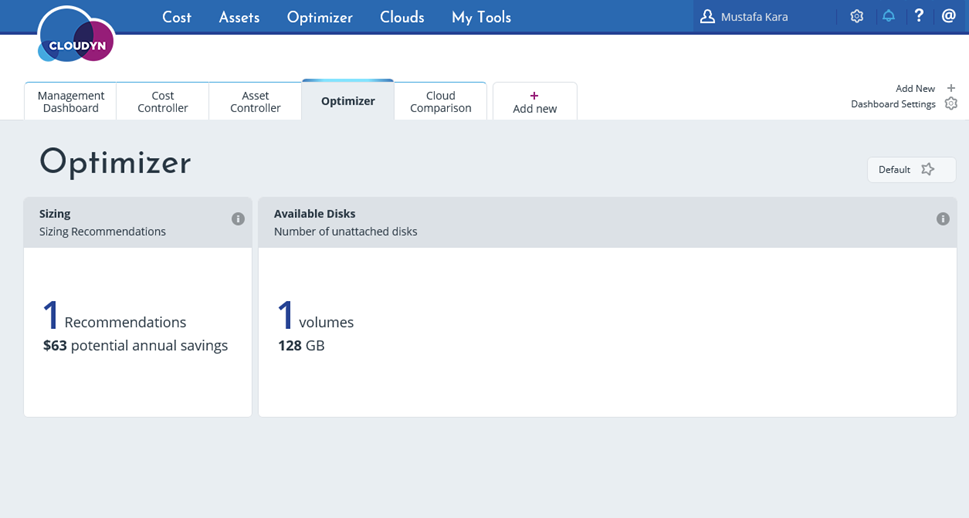Open the Cost menu
The image size is (969, 518).
[177, 17]
